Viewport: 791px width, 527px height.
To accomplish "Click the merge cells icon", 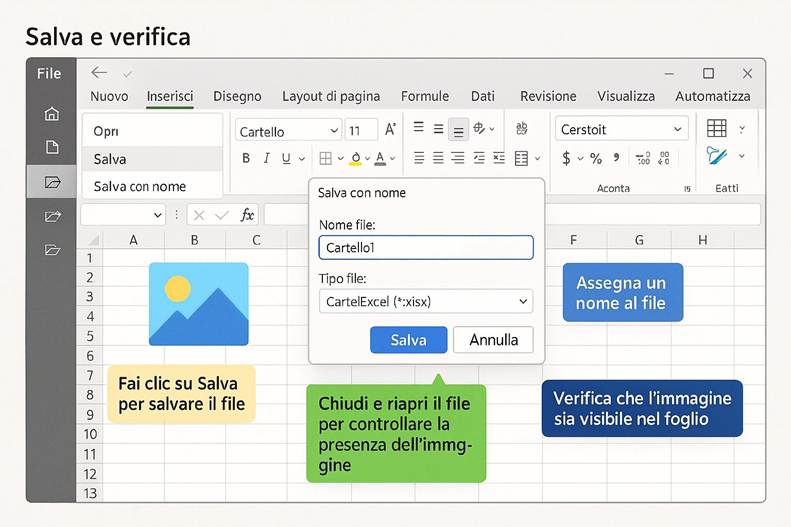I will (x=521, y=158).
